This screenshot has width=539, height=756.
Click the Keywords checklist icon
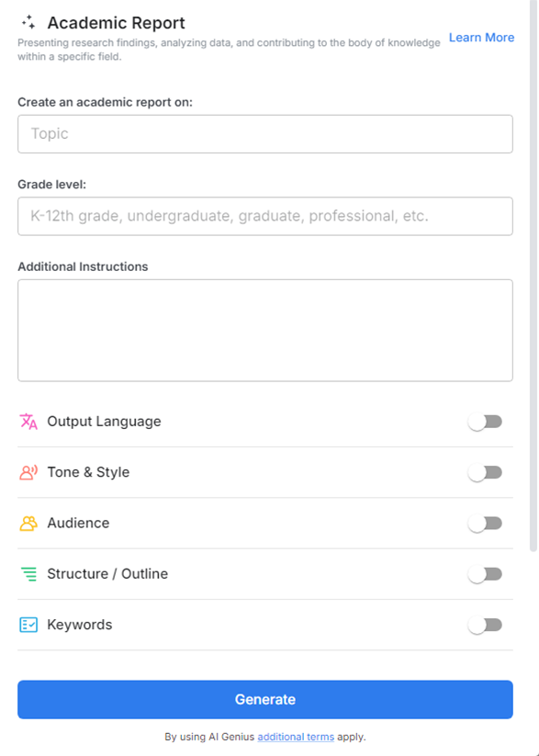pos(27,624)
